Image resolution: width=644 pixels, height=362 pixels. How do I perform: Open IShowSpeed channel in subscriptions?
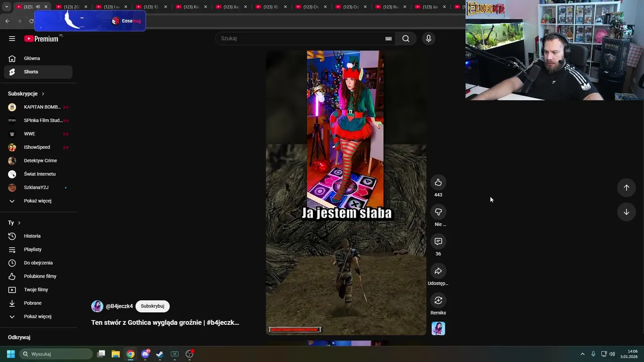38,147
